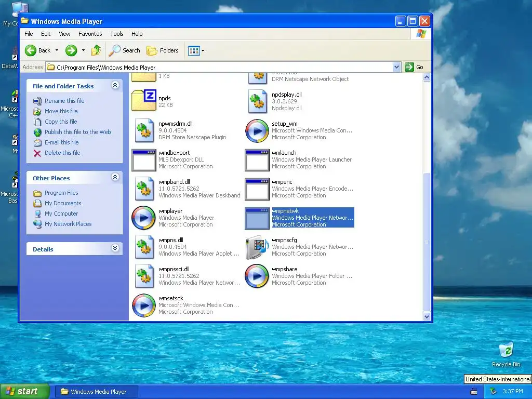This screenshot has width=532, height=399.
Task: Collapse File and Folder Tasks panel
Action: pyautogui.click(x=115, y=85)
